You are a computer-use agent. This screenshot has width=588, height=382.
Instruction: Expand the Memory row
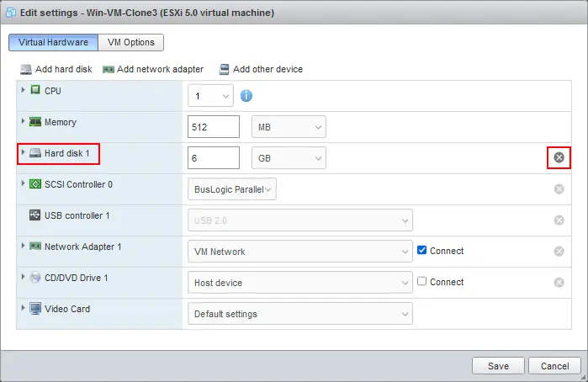click(23, 121)
